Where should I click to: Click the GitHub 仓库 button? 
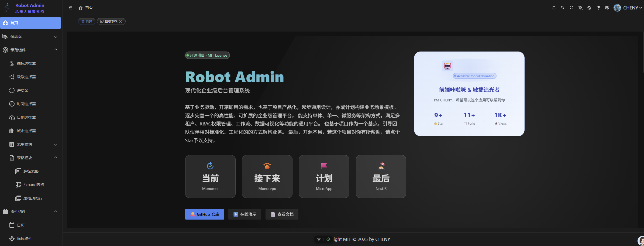(x=205, y=214)
